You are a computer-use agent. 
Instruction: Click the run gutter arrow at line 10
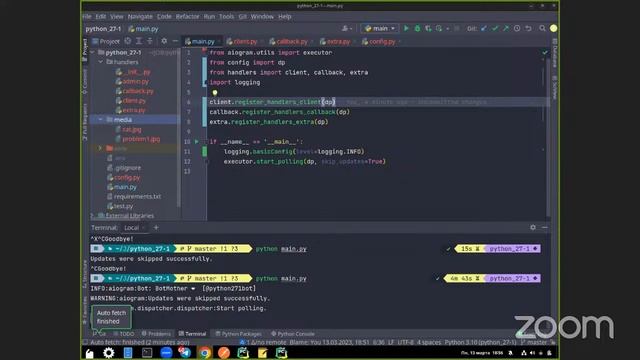pos(197,142)
